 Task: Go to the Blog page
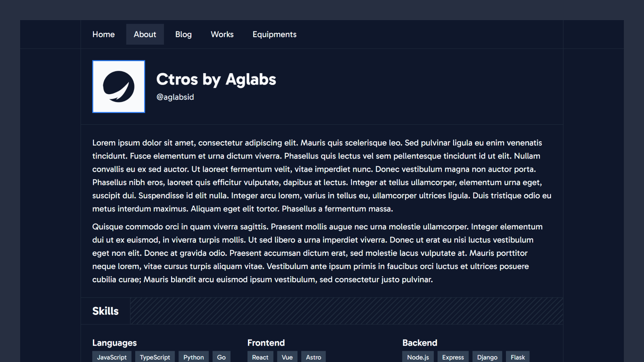click(183, 34)
